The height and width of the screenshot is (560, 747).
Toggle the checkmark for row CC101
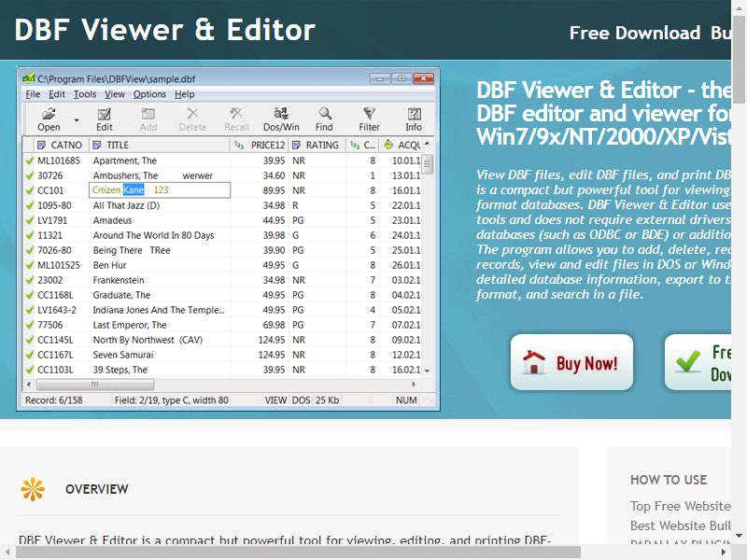(30, 190)
